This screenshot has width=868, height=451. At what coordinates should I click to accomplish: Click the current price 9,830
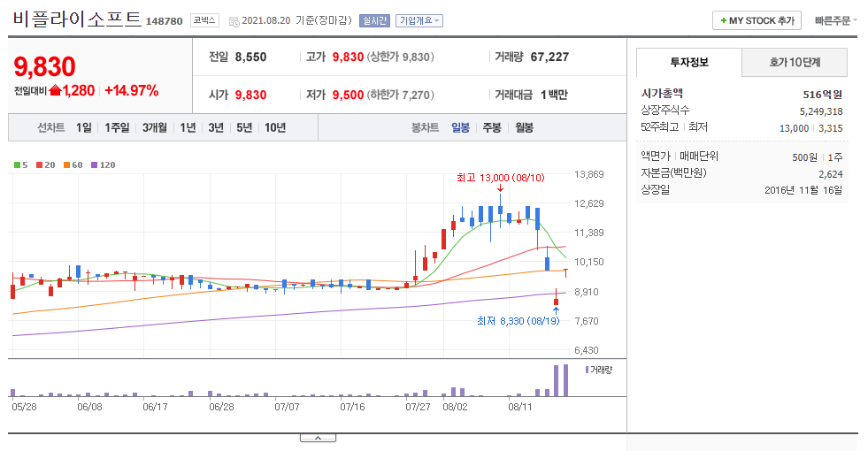click(44, 67)
